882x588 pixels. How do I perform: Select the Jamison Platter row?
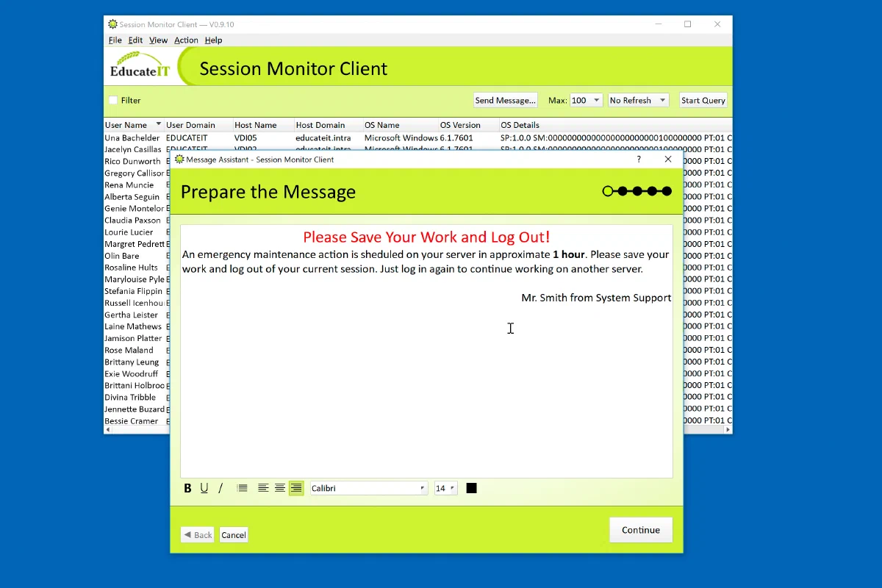coord(137,338)
